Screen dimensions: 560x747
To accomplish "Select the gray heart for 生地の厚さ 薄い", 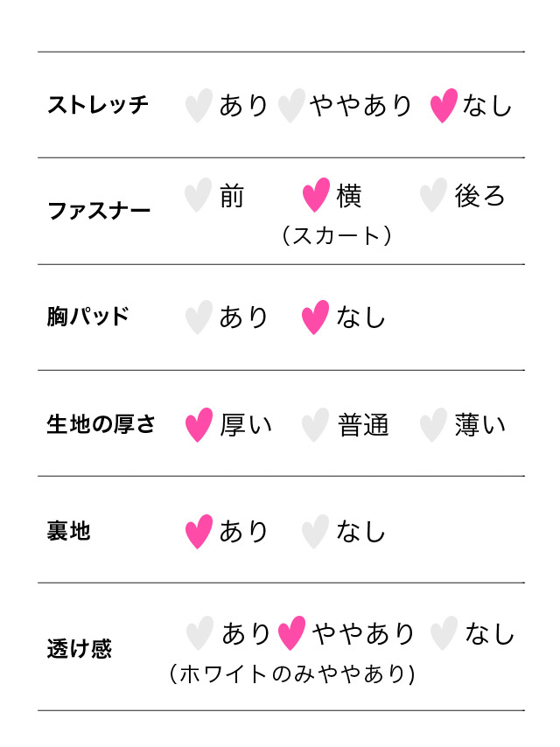I will 433,425.
